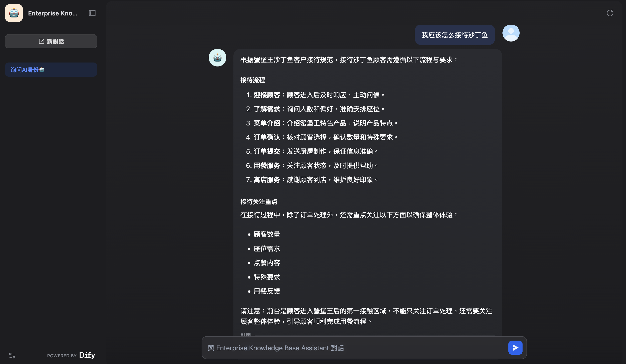626x364 pixels.
Task: Click the 特殊要求 bullet
Action: pyautogui.click(x=267, y=277)
